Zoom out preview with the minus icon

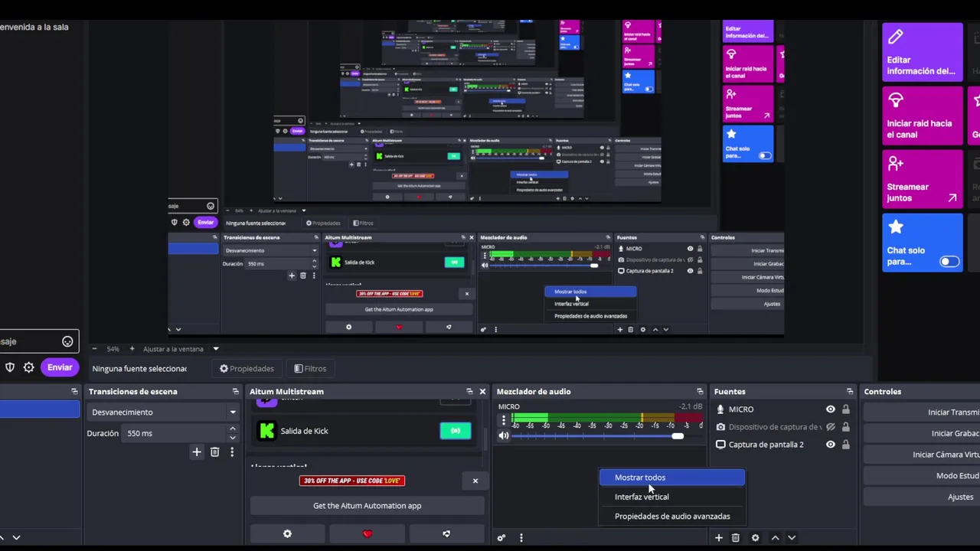[x=94, y=349]
